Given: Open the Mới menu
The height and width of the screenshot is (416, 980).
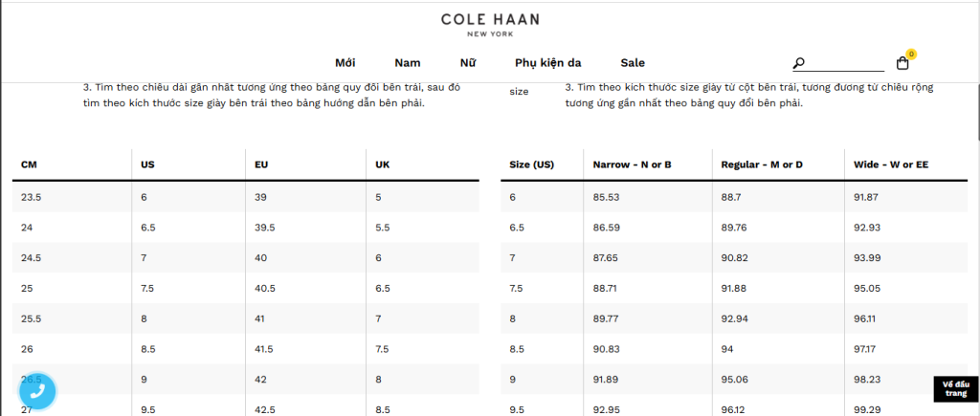Looking at the screenshot, I should point(345,62).
